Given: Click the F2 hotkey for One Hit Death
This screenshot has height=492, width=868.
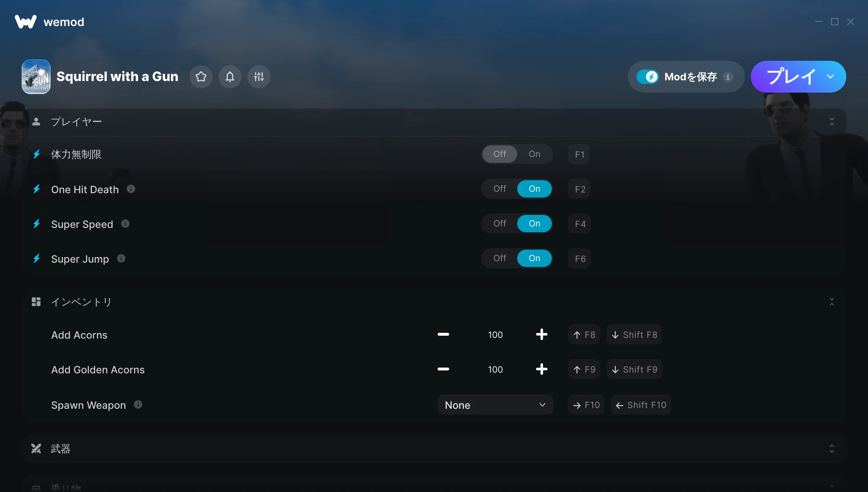Looking at the screenshot, I should (579, 189).
